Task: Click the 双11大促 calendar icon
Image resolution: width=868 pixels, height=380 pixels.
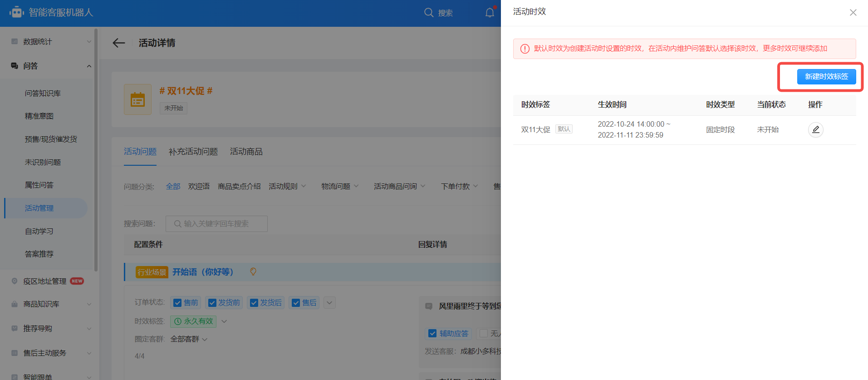Action: click(137, 99)
